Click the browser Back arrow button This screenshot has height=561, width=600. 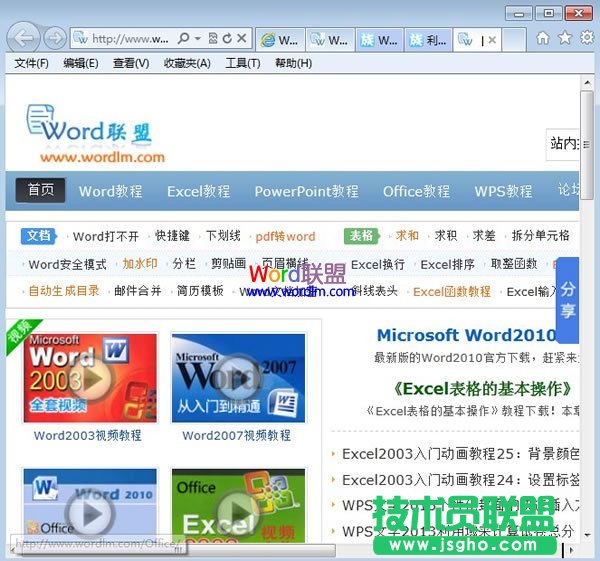(24, 38)
